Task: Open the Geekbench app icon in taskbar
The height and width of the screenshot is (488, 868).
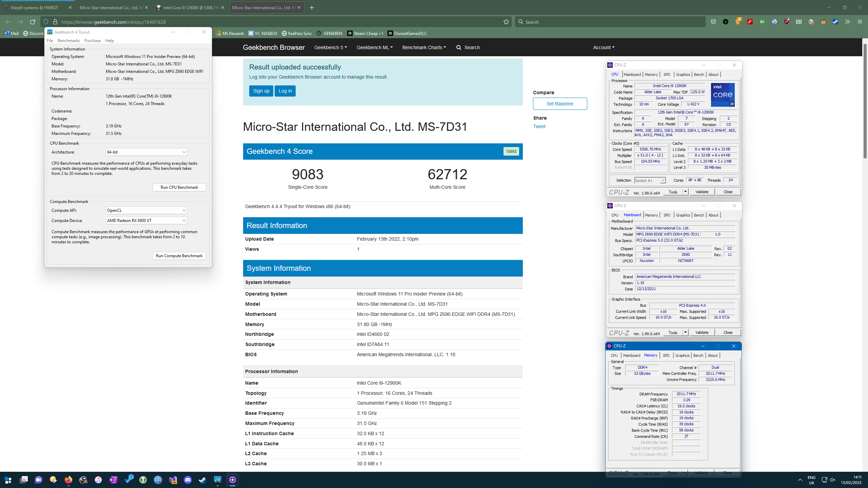Action: (x=217, y=480)
